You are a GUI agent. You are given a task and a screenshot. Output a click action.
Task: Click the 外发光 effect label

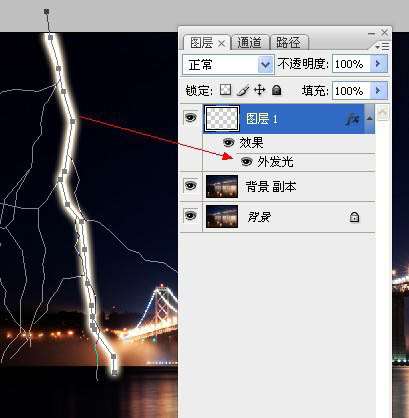275,162
